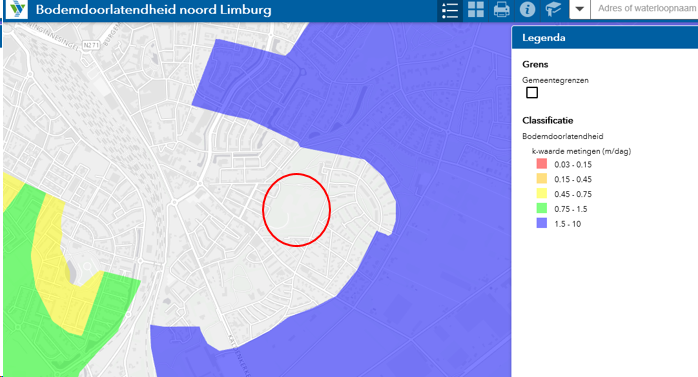Expand the search source dropdown arrow
Screen dimensions: 698x377
click(580, 9)
